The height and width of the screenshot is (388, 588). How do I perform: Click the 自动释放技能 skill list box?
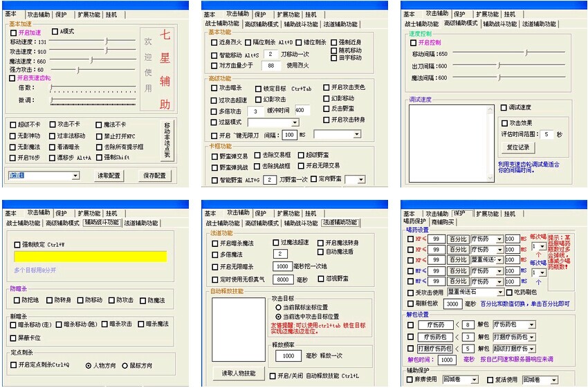239,329
